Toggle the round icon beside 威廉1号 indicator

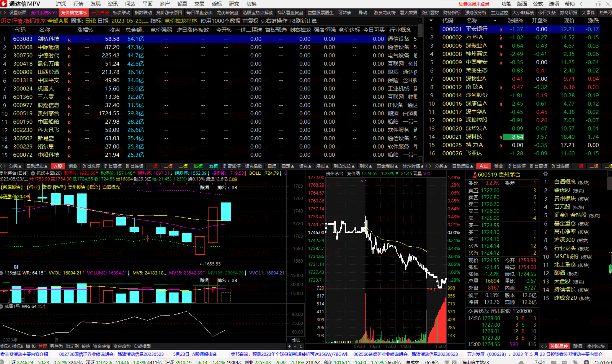pos(2,306)
